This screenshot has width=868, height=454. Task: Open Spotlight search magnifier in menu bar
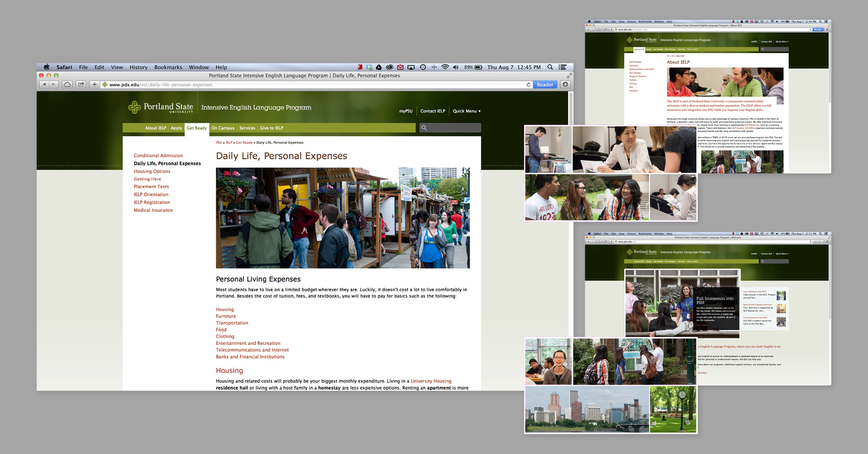pos(550,67)
